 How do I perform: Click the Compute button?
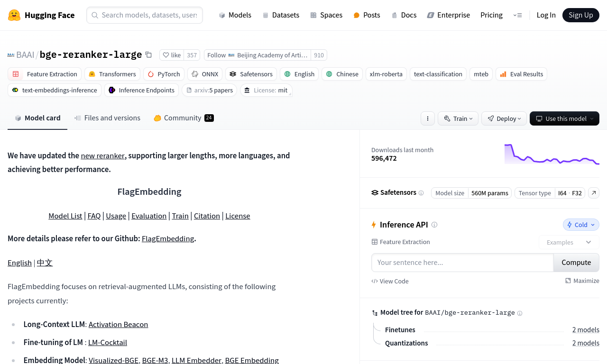point(576,263)
